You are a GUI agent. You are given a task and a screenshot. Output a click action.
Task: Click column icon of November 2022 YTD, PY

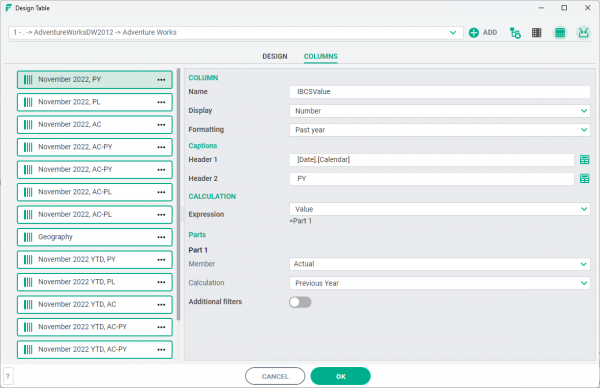[28, 260]
